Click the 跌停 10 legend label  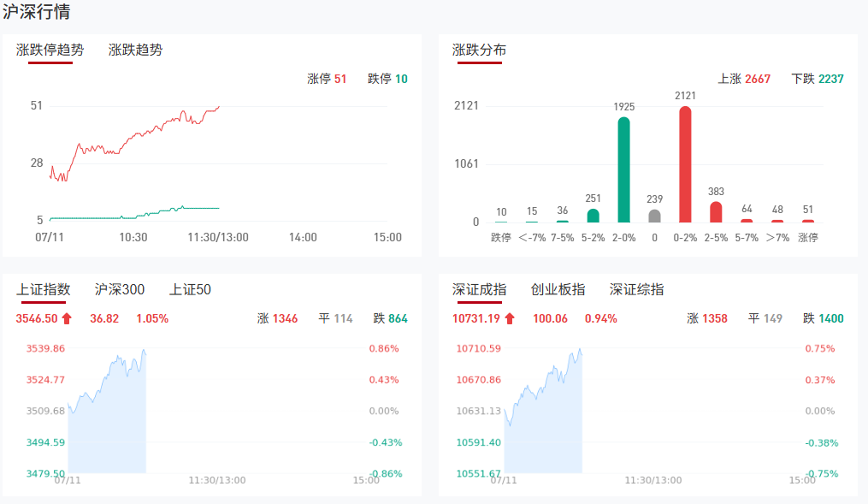387,79
